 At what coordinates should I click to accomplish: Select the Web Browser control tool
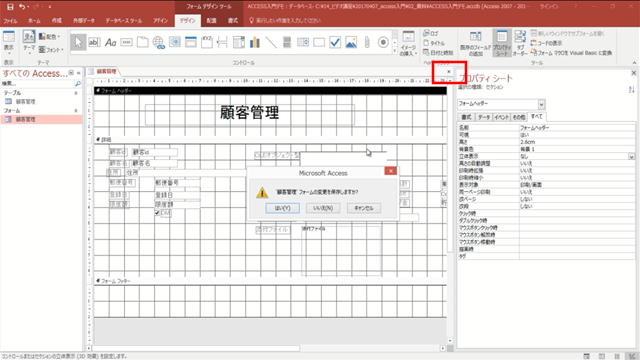point(175,42)
